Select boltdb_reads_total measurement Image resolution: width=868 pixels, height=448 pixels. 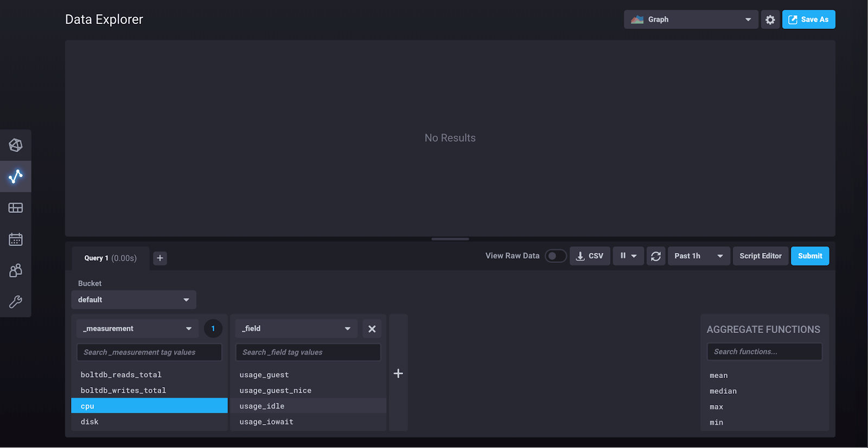(x=149, y=375)
